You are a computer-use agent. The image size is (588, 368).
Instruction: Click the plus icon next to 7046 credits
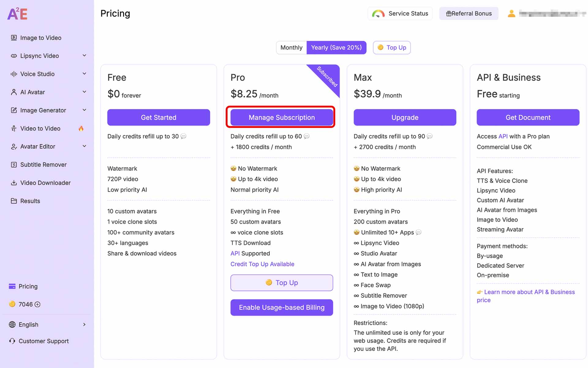coord(38,304)
